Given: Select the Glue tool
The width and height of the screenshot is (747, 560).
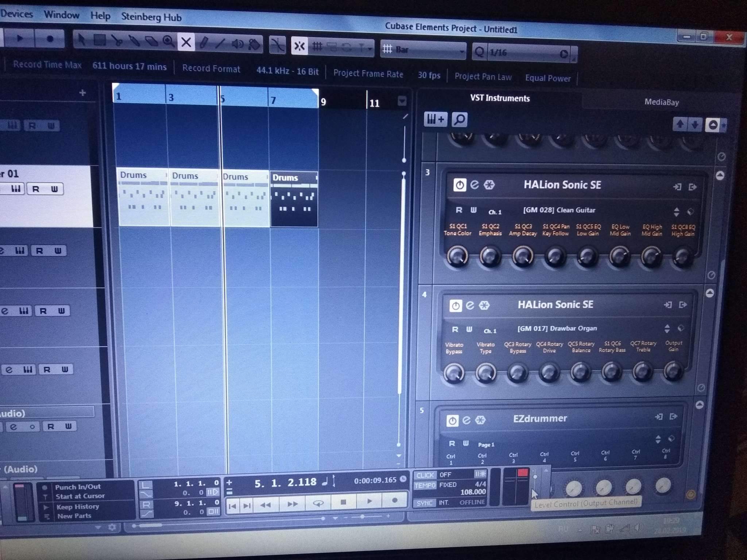Looking at the screenshot, I should click(x=134, y=41).
